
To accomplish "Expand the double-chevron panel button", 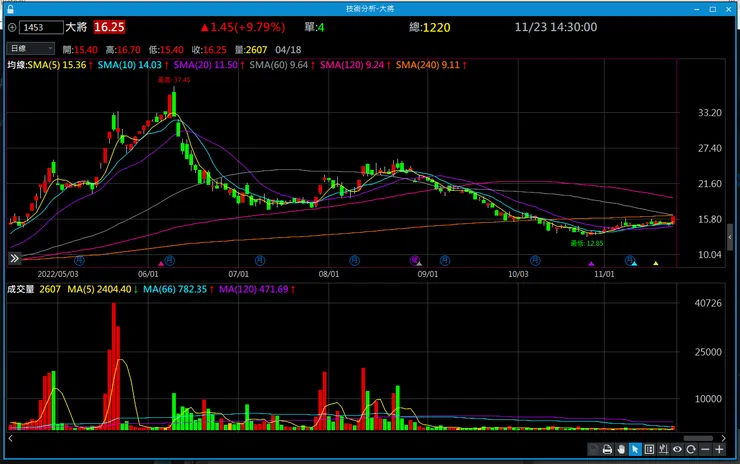I will [15, 258].
